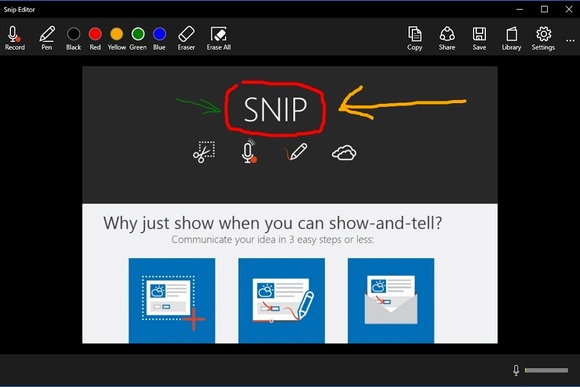Click the annotate-with-pen blue tile
The image size is (580, 387).
(x=281, y=300)
